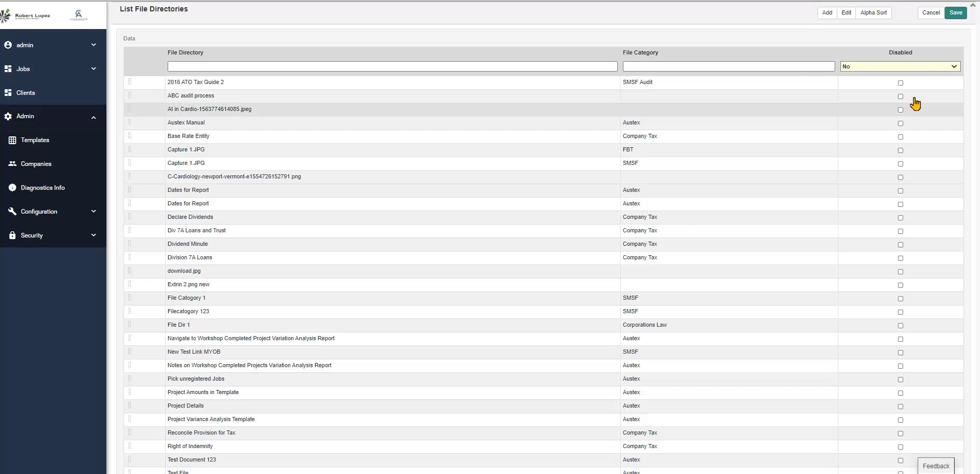Viewport: 980px width, 474px height.
Task: Expand the admin menu chevron
Action: 93,45
